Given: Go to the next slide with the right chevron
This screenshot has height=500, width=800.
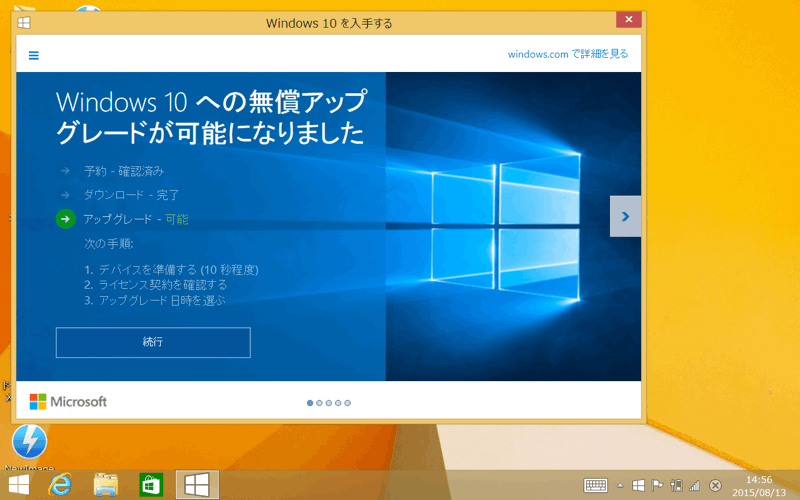Looking at the screenshot, I should (x=625, y=216).
